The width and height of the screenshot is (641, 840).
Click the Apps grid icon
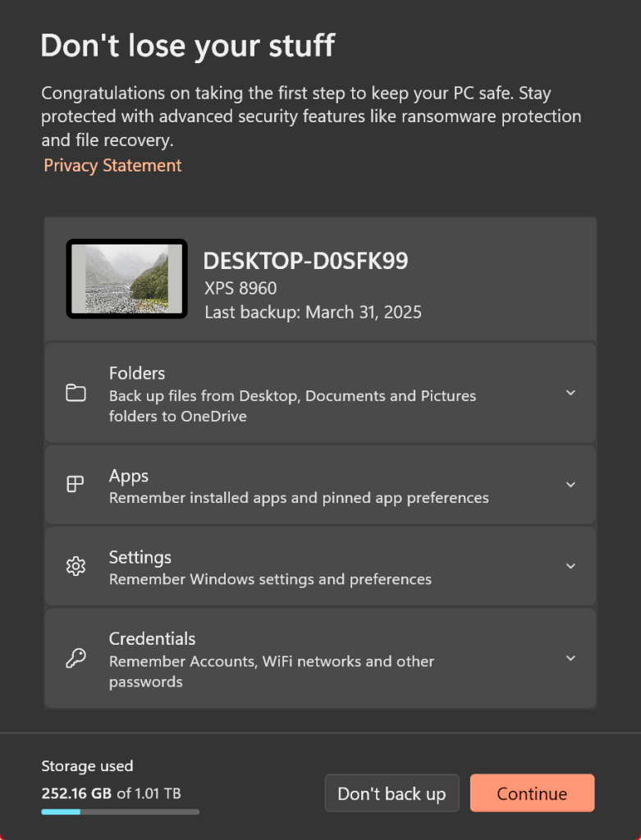coord(76,485)
